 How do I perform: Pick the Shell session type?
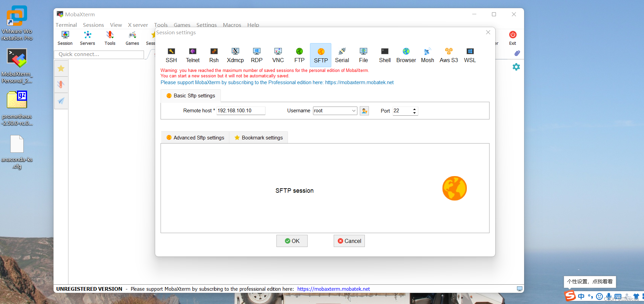(x=385, y=55)
